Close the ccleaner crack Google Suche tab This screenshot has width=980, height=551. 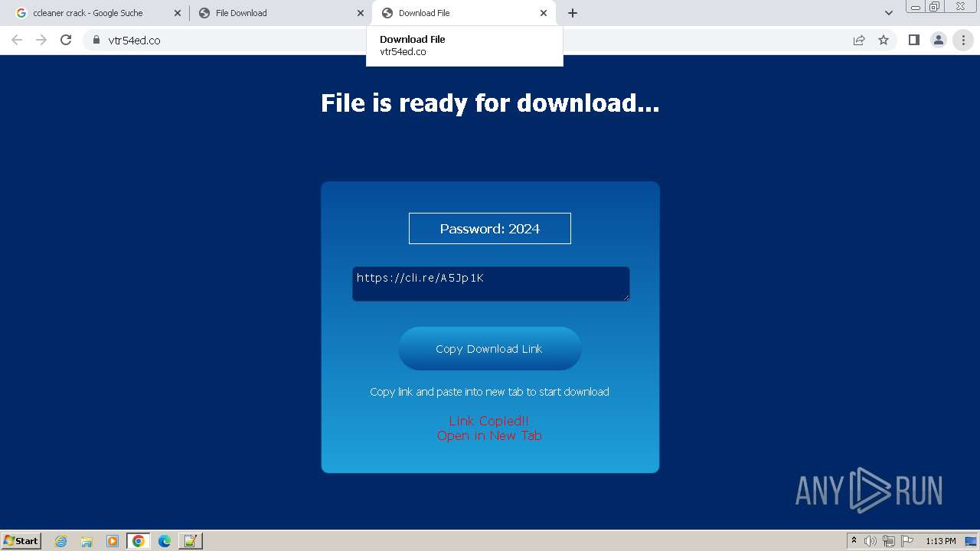tap(178, 13)
